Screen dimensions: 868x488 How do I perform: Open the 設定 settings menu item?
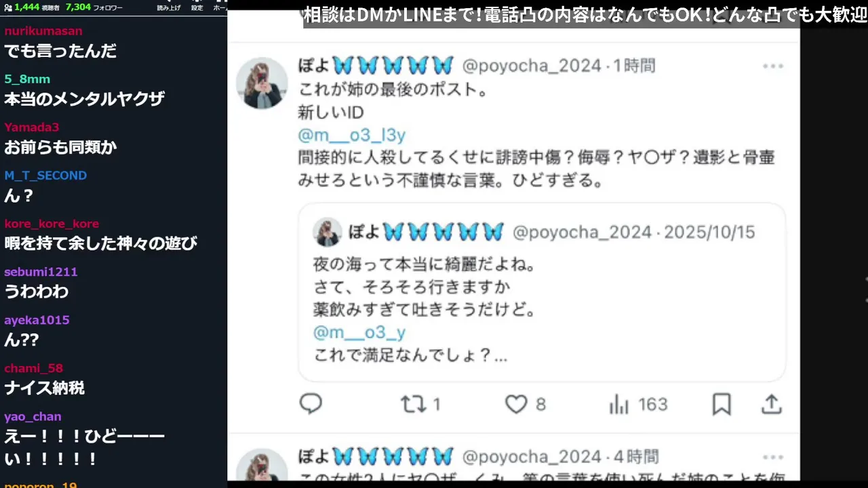[x=197, y=7]
